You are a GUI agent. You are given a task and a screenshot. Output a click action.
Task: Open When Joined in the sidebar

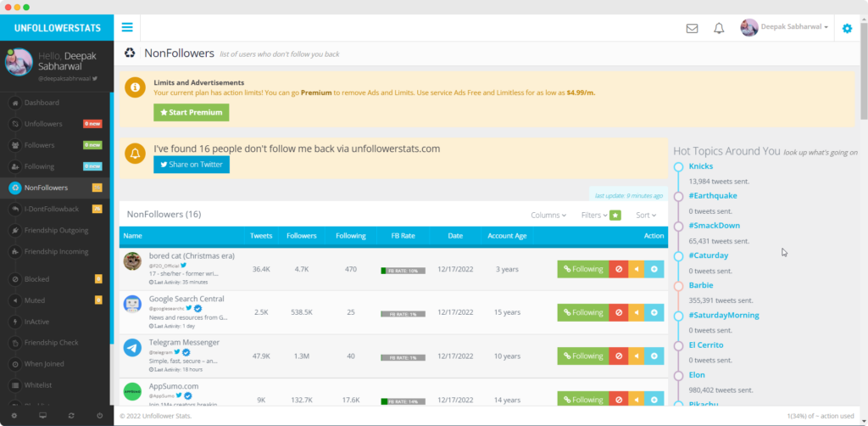[55, 364]
